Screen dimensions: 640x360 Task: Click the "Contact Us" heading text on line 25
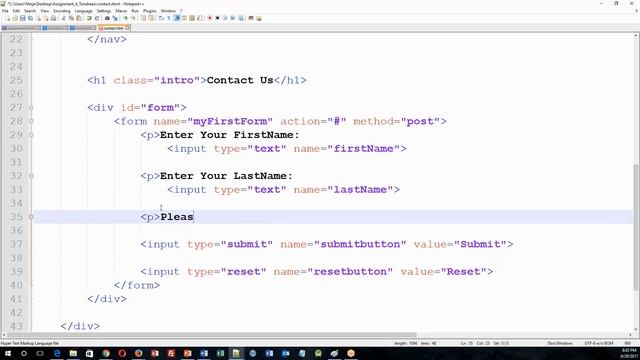(240, 80)
